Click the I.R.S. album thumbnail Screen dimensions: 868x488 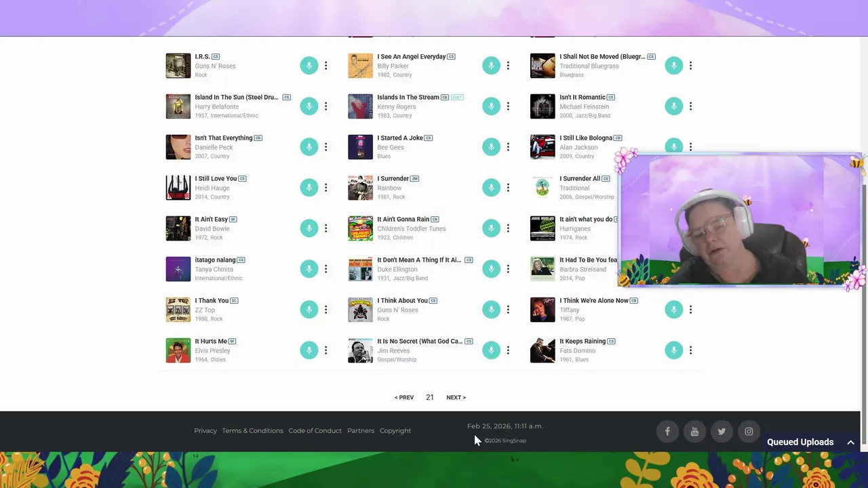point(178,66)
